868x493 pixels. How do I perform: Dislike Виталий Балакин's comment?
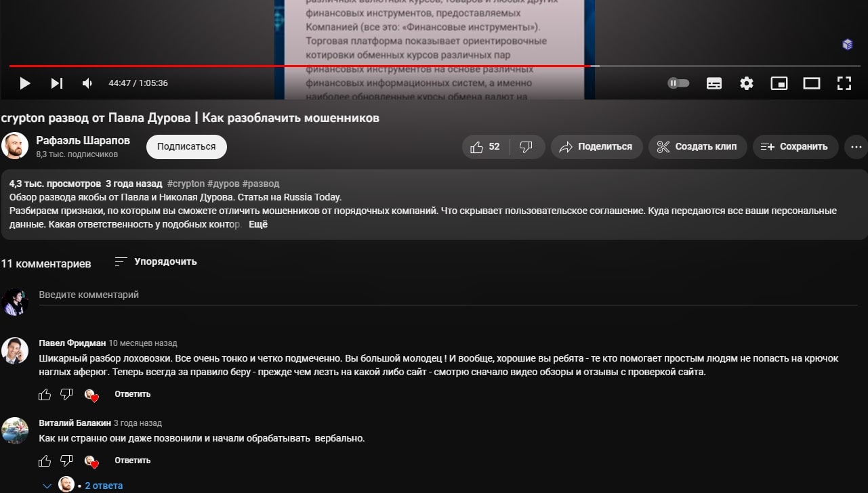(x=66, y=460)
